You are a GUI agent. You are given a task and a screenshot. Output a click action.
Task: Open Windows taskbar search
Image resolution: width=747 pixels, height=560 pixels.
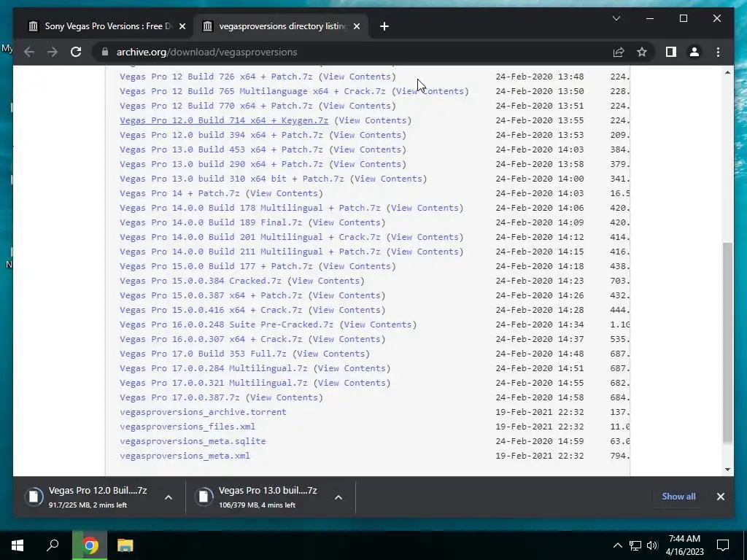point(53,545)
